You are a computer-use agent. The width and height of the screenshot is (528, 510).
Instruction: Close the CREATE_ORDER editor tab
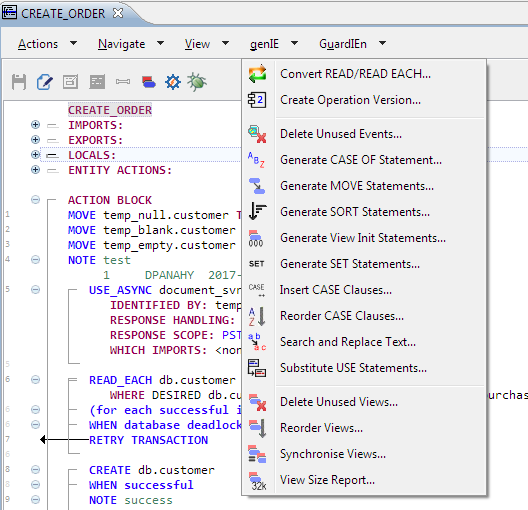tap(118, 13)
